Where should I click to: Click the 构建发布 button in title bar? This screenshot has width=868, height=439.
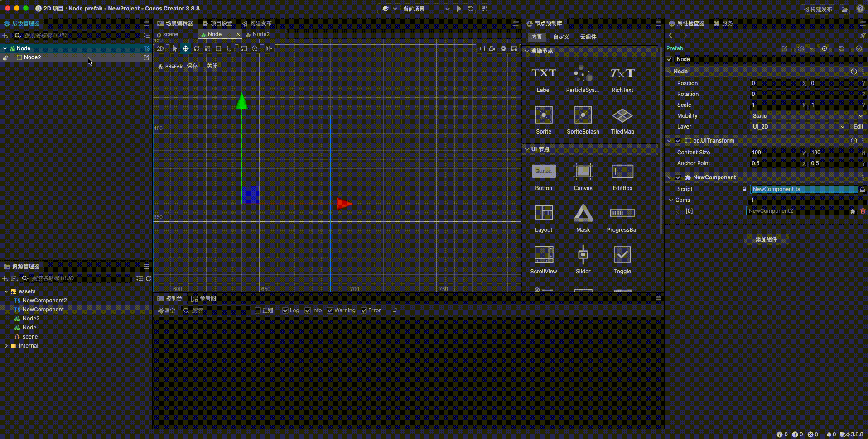(x=818, y=9)
